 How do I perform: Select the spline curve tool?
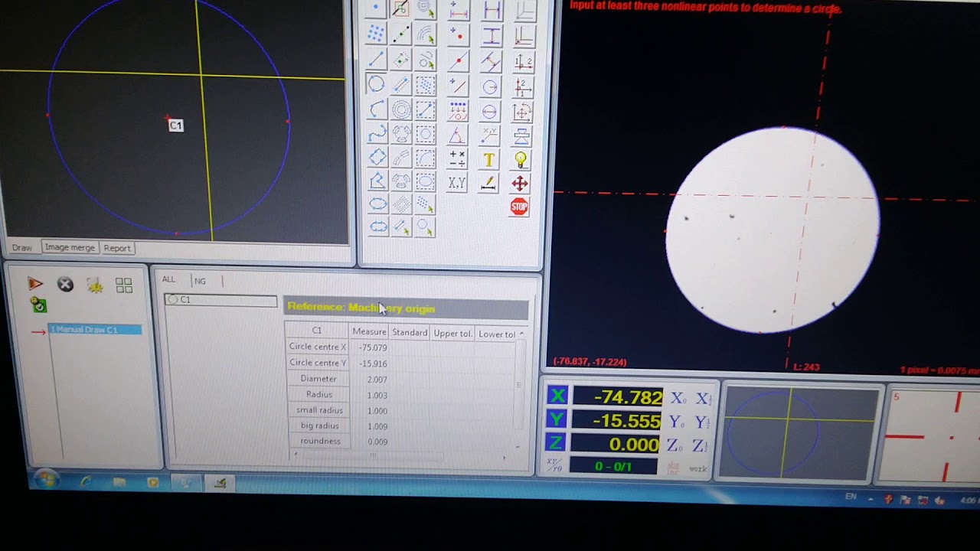point(377,134)
